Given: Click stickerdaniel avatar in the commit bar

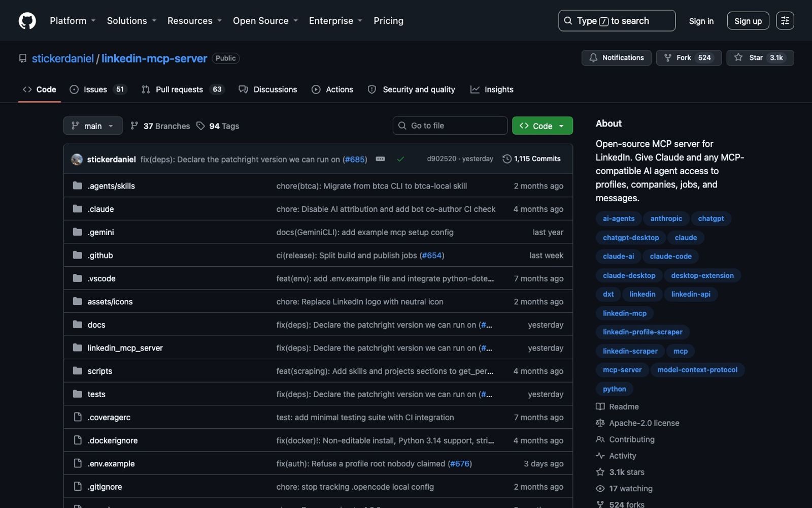Looking at the screenshot, I should (77, 159).
